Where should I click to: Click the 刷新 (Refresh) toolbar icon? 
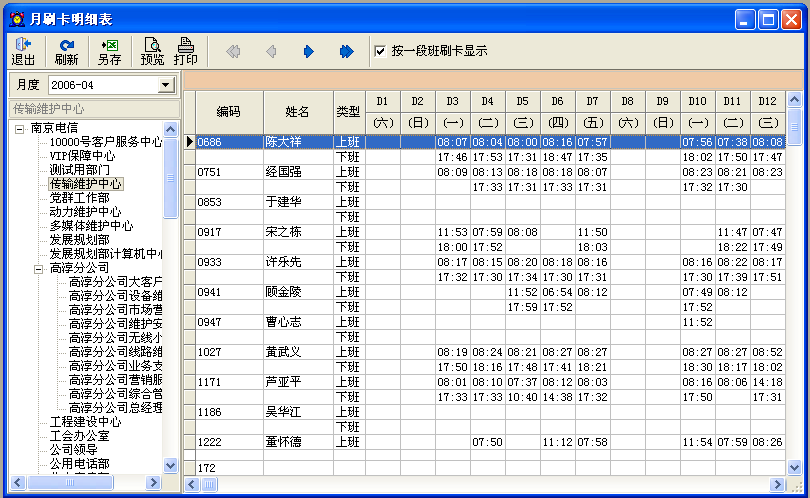66,51
